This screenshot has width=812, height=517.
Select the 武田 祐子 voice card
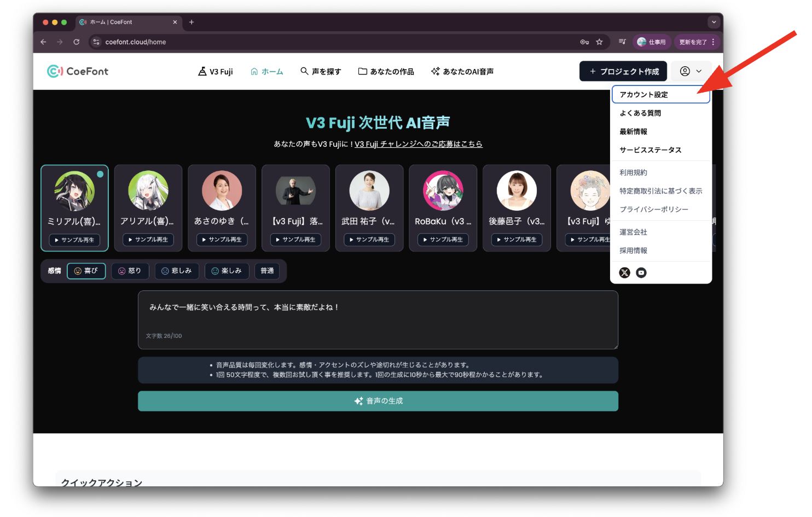pos(369,208)
